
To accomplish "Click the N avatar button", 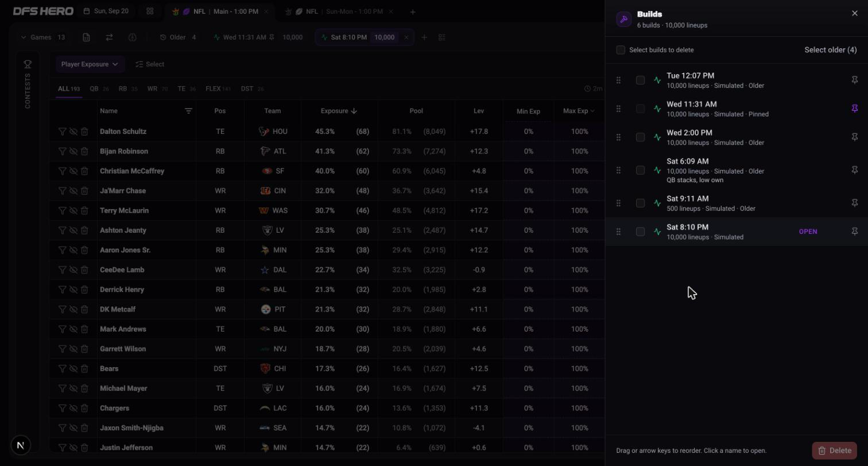I will click(21, 445).
